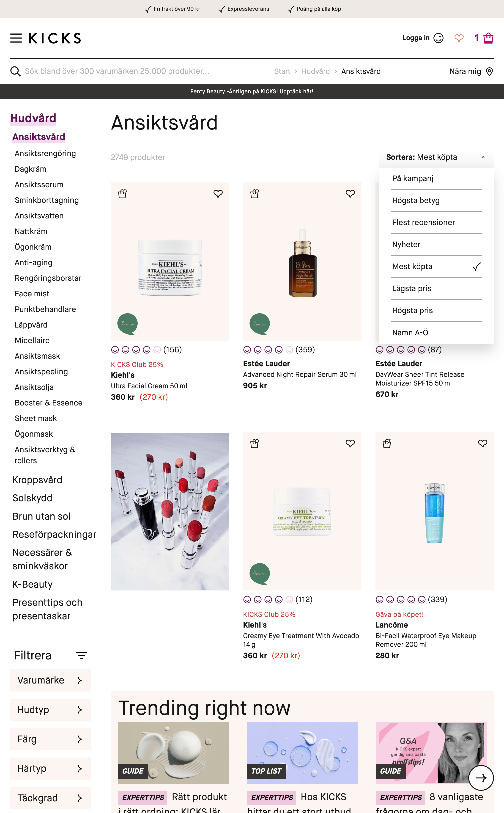
Task: Open the favorites heart in header
Action: 459,38
